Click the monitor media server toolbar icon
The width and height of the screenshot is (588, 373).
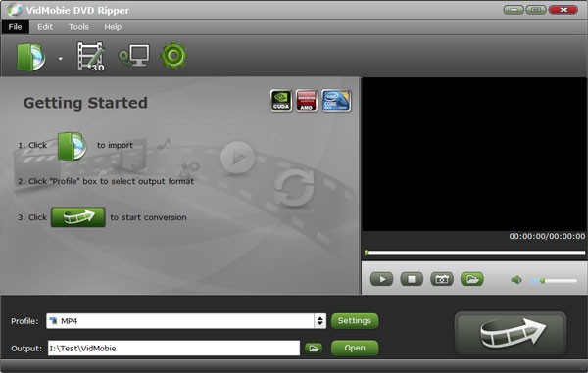133,56
